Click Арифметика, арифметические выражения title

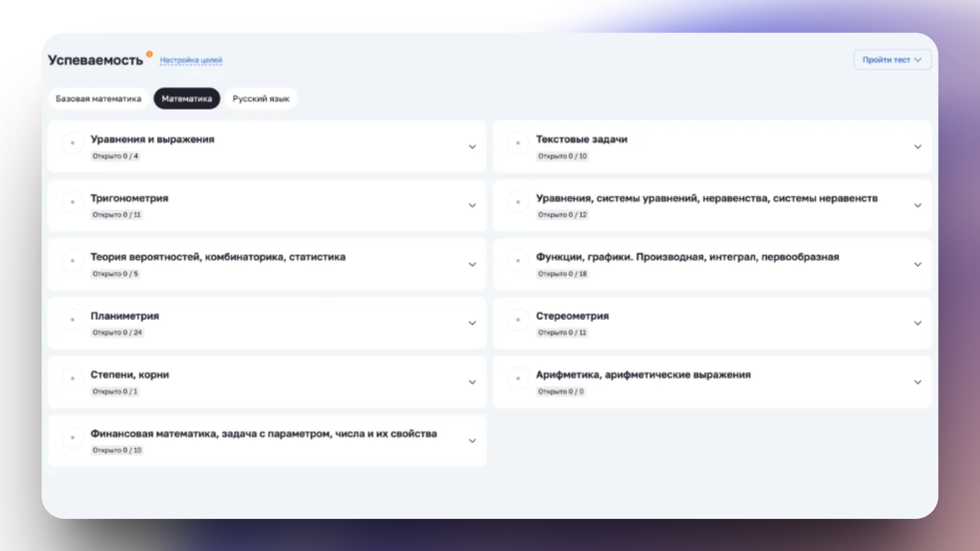coord(644,375)
